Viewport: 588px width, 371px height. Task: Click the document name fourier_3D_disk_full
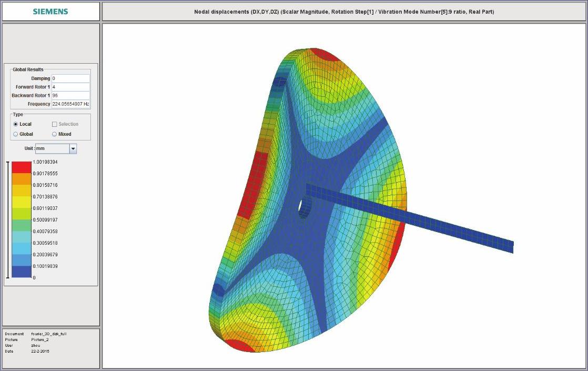click(49, 334)
